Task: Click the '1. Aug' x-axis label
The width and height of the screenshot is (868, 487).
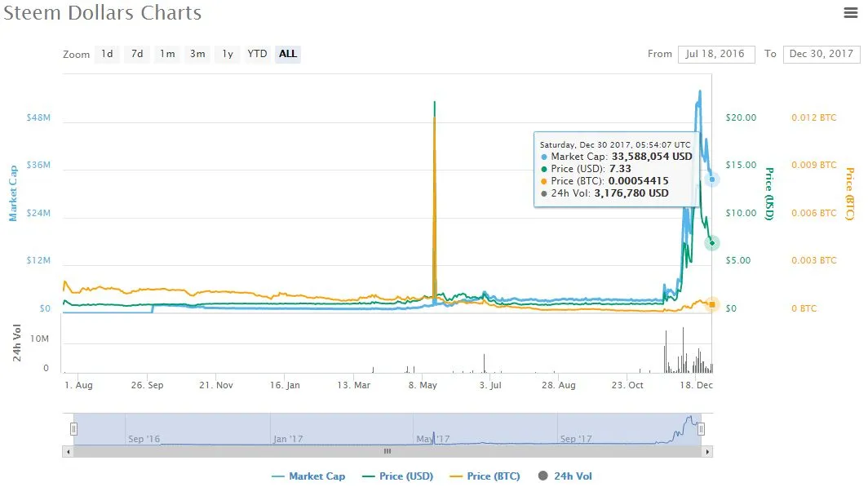Action: click(x=78, y=385)
